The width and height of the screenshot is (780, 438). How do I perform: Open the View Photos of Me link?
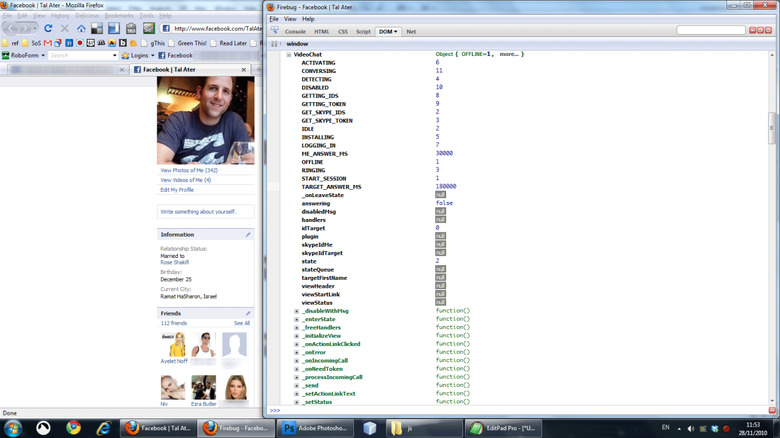[188, 171]
